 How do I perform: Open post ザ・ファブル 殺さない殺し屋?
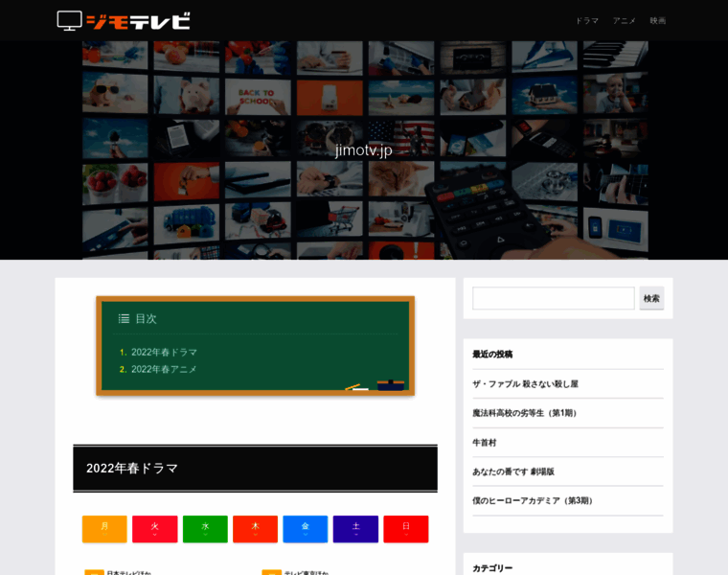525,384
